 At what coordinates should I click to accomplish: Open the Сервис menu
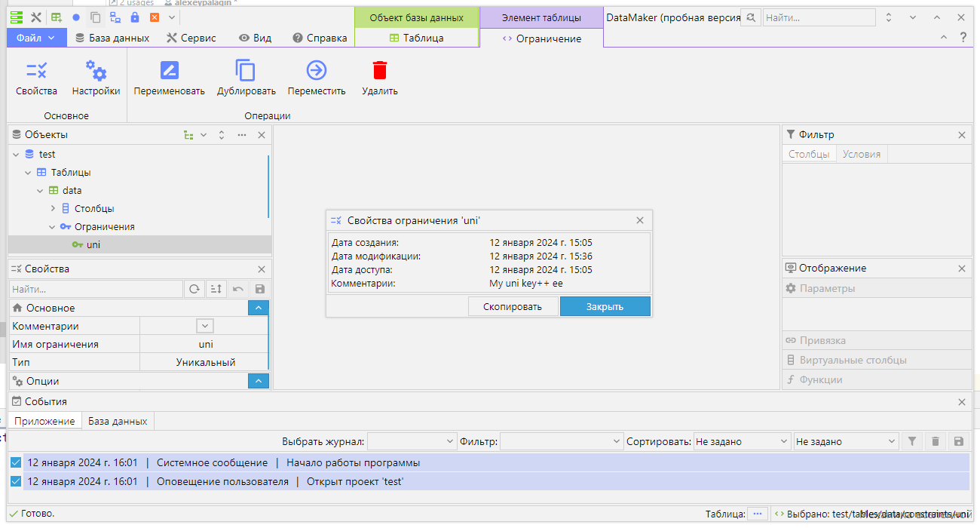pos(191,38)
